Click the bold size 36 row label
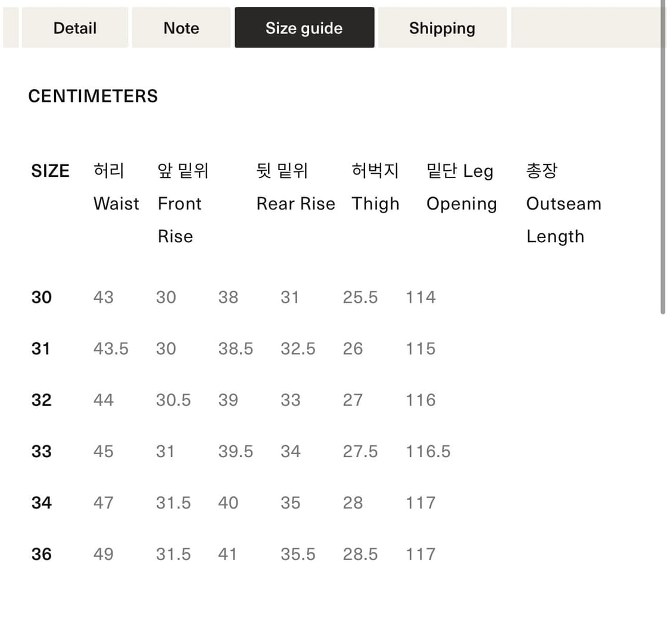 42,554
